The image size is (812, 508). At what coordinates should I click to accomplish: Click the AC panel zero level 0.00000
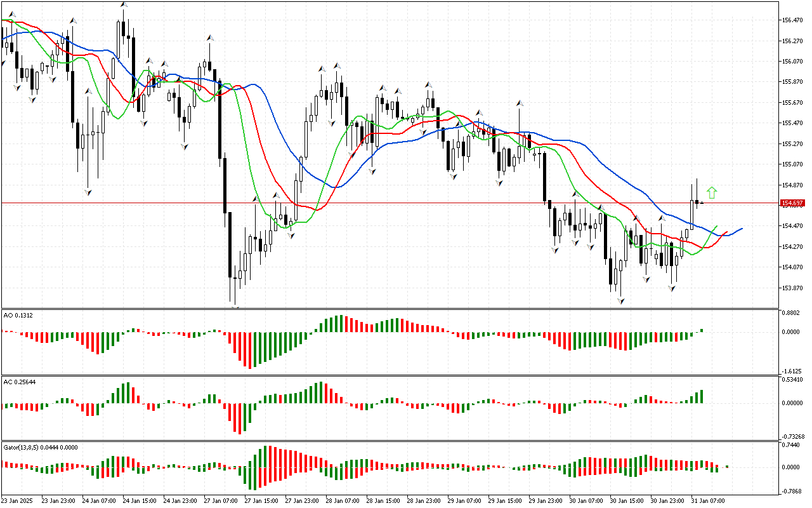pos(794,403)
